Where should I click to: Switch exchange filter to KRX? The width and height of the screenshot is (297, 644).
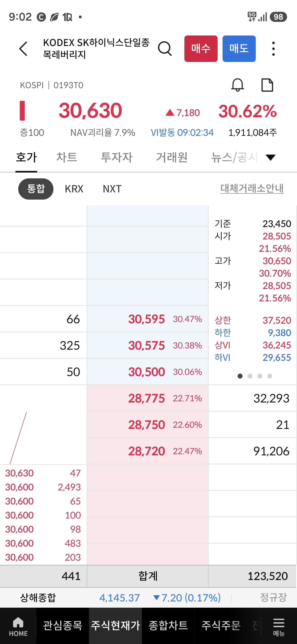point(74,189)
